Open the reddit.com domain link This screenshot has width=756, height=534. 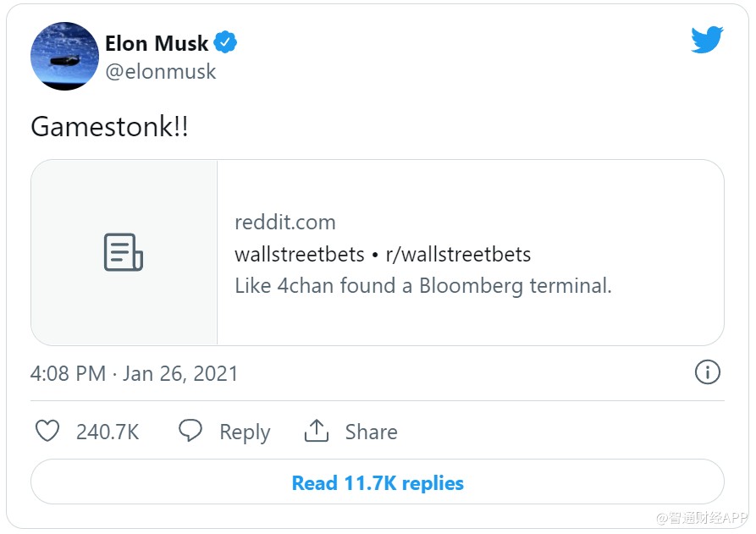pos(285,223)
